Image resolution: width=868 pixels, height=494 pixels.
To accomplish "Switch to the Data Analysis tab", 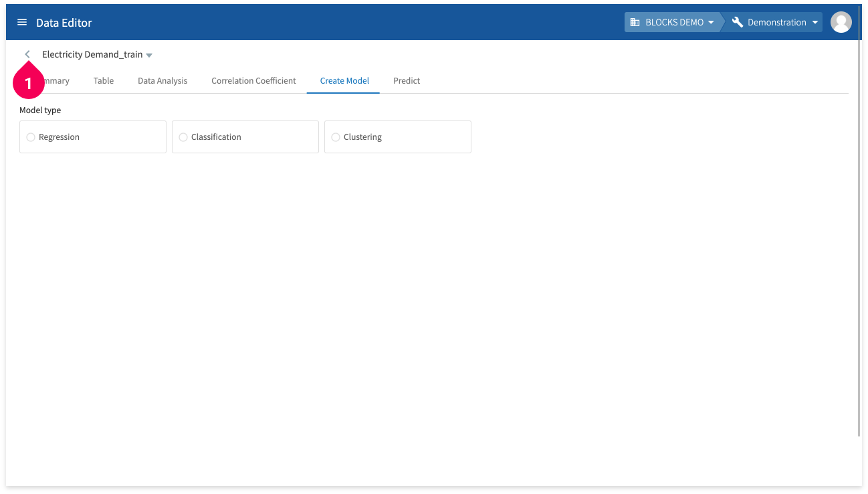I will [x=162, y=80].
